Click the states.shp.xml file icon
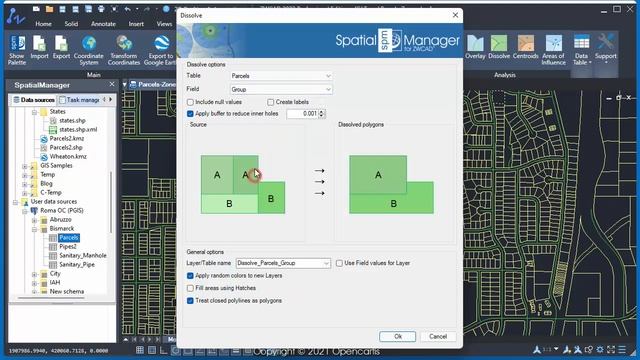Screen dimensions: 640x360 53,130
